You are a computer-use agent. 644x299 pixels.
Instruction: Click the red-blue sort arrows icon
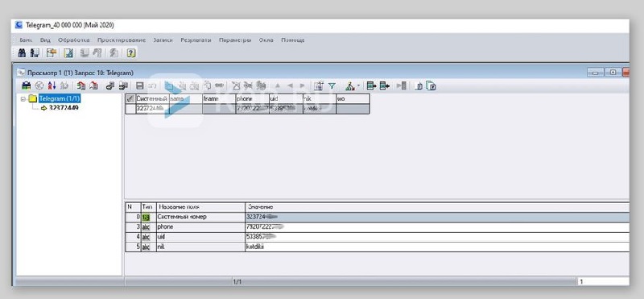tap(52, 86)
